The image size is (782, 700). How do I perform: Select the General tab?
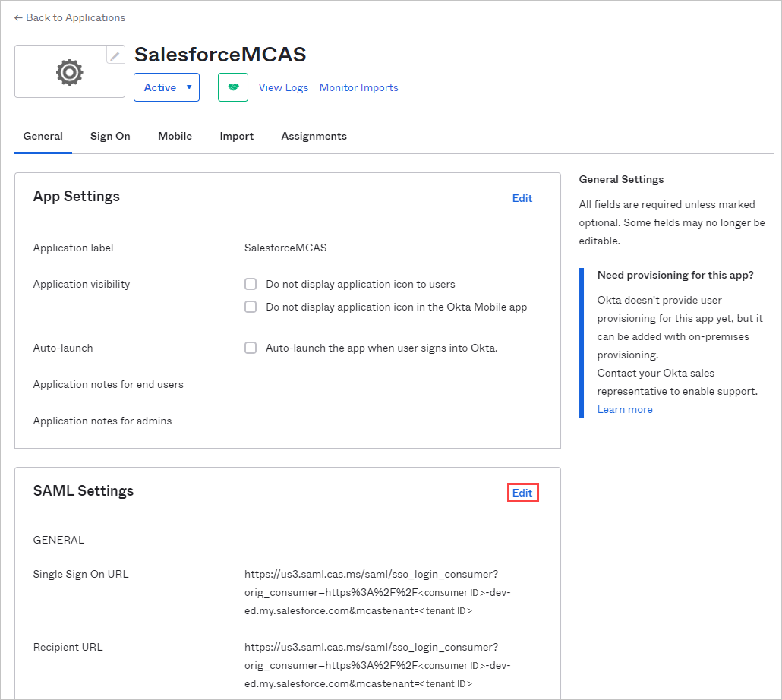(43, 136)
